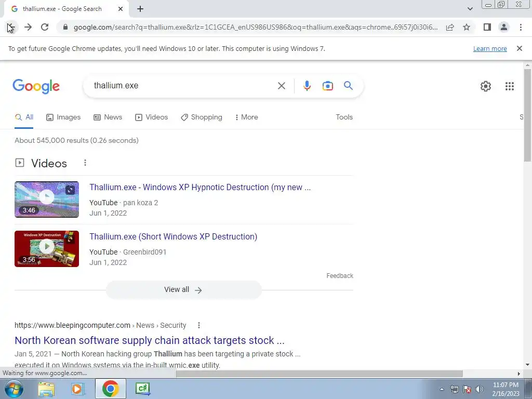Switch to the Videos tab
Viewport: 532px width, 399px height.
[152, 117]
